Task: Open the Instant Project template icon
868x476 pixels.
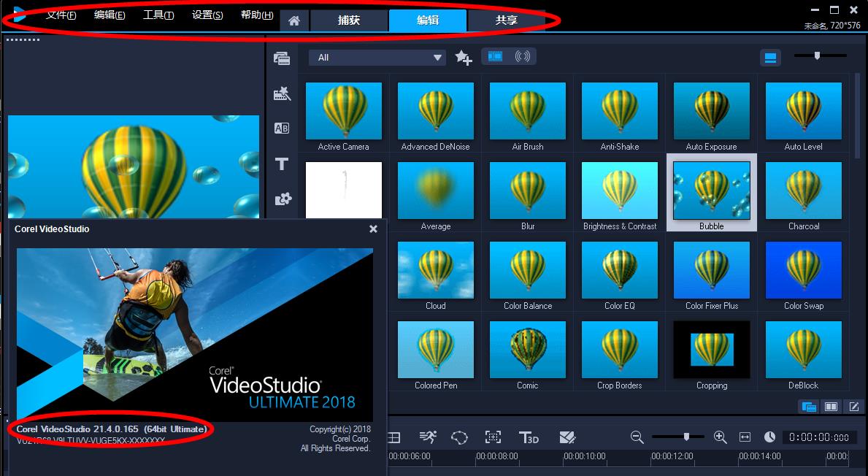Action: click(282, 93)
